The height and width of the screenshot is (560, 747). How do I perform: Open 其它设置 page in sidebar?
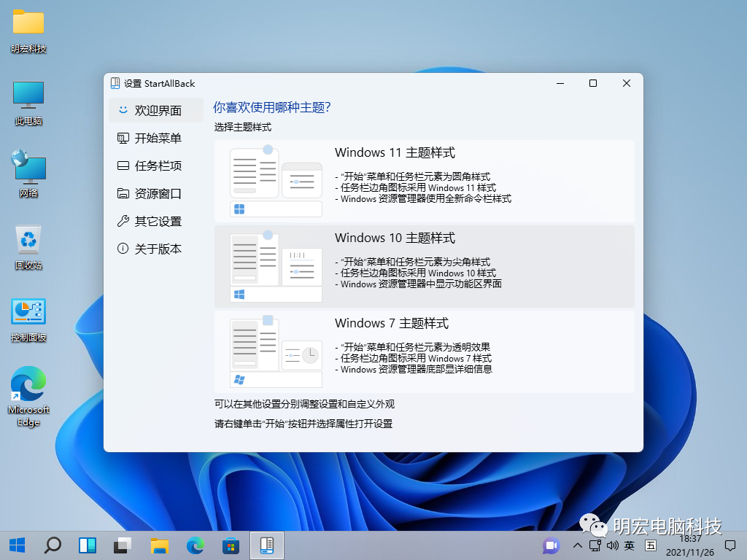tap(156, 221)
